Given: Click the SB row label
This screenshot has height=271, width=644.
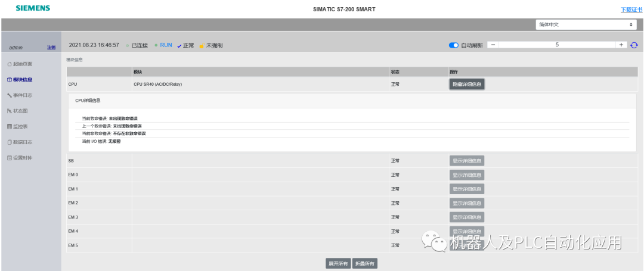Looking at the screenshot, I should (71, 161).
